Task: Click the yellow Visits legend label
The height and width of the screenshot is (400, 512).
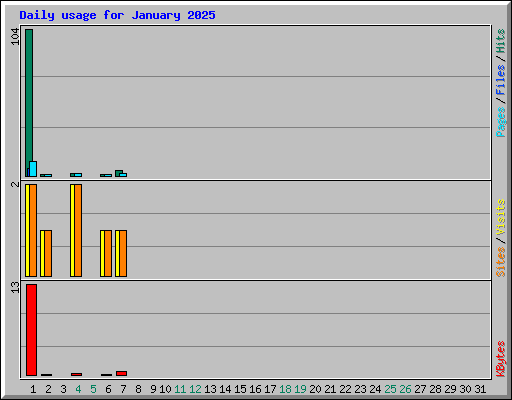Action: tap(501, 217)
